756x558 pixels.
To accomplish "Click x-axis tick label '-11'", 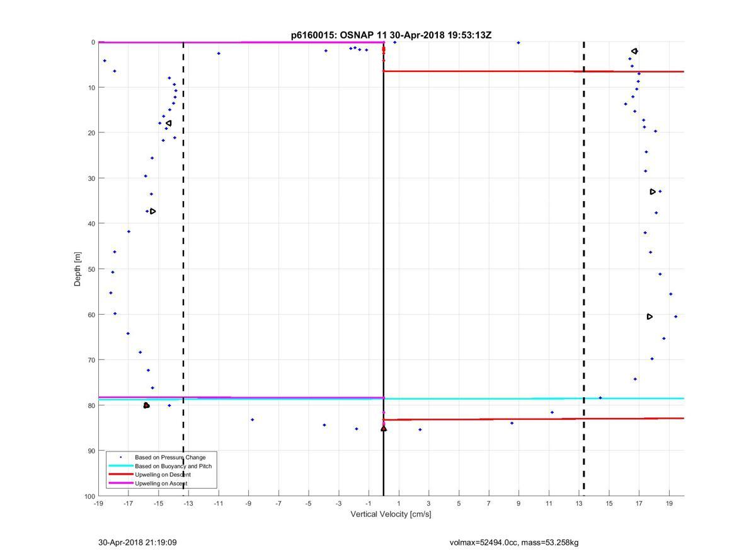I will point(219,504).
